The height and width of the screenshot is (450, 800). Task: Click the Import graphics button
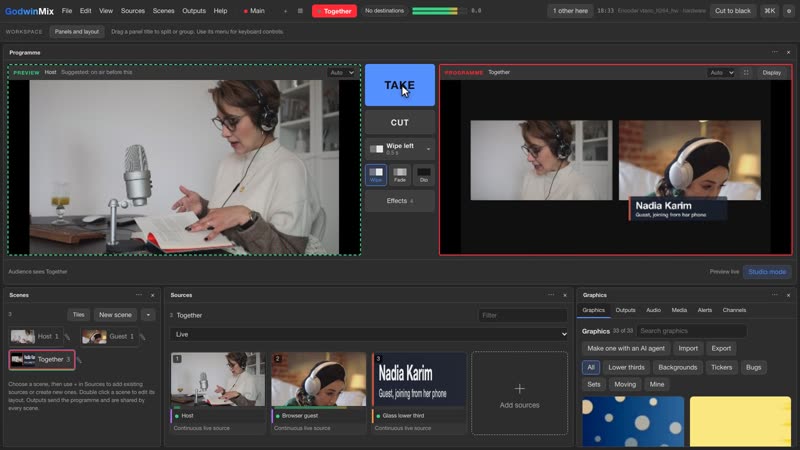pos(688,348)
